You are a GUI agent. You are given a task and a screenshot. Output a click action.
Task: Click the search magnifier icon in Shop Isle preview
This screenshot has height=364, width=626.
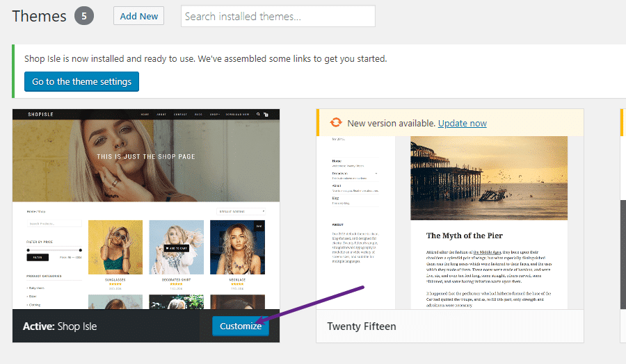(x=259, y=114)
